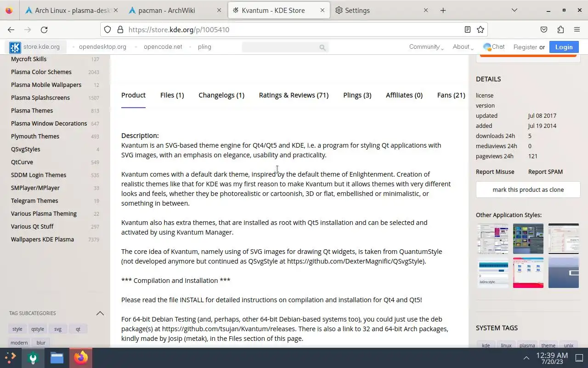Close the Kvantum - KDE Store tab
The width and height of the screenshot is (588, 368).
(322, 10)
